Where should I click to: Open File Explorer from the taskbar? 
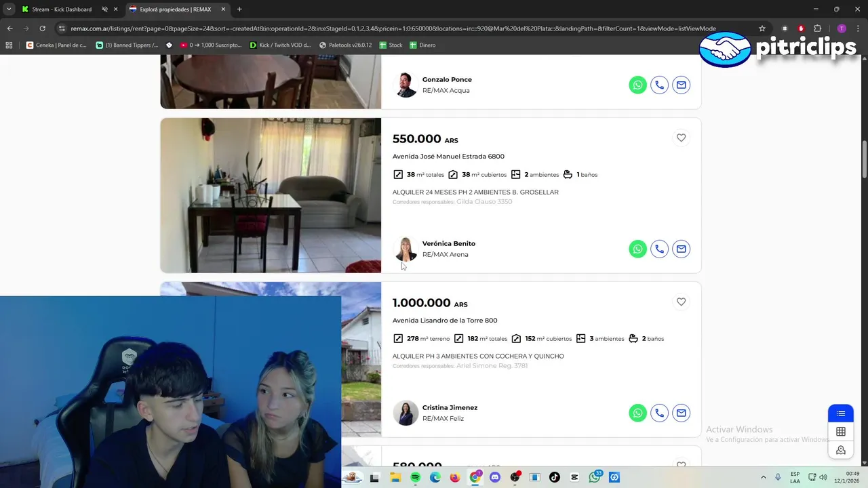click(395, 477)
